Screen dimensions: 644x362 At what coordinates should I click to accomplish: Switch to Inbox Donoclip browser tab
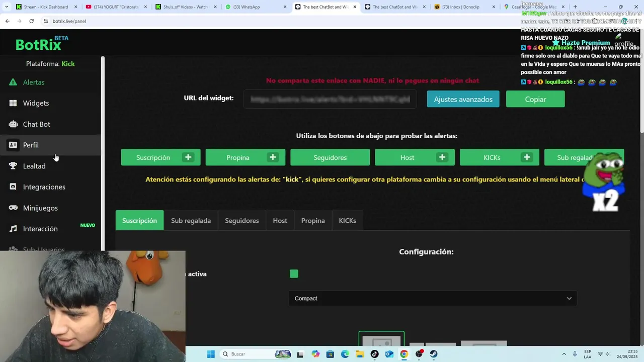click(464, 7)
